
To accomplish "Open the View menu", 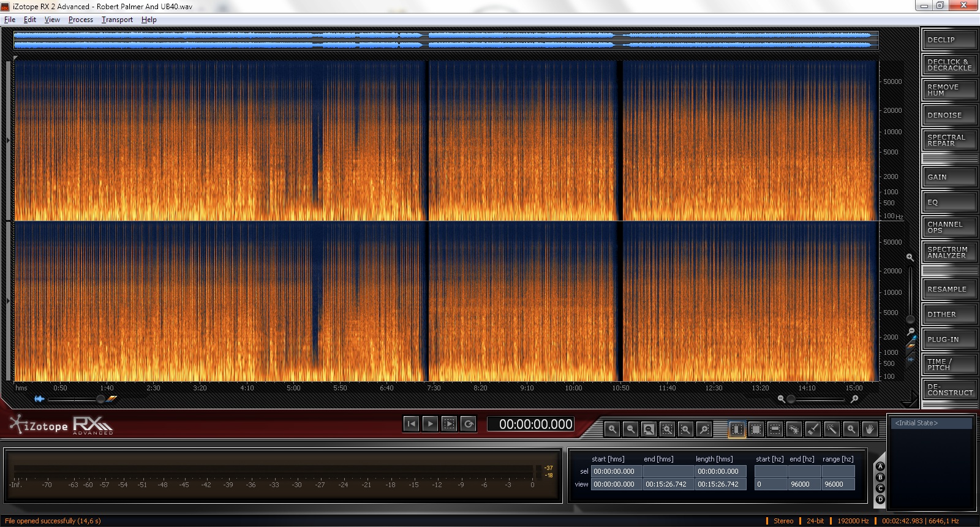I will point(52,20).
